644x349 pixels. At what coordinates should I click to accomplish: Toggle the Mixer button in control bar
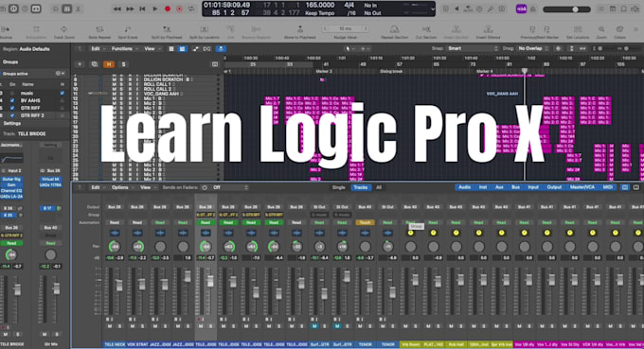[x=66, y=9]
